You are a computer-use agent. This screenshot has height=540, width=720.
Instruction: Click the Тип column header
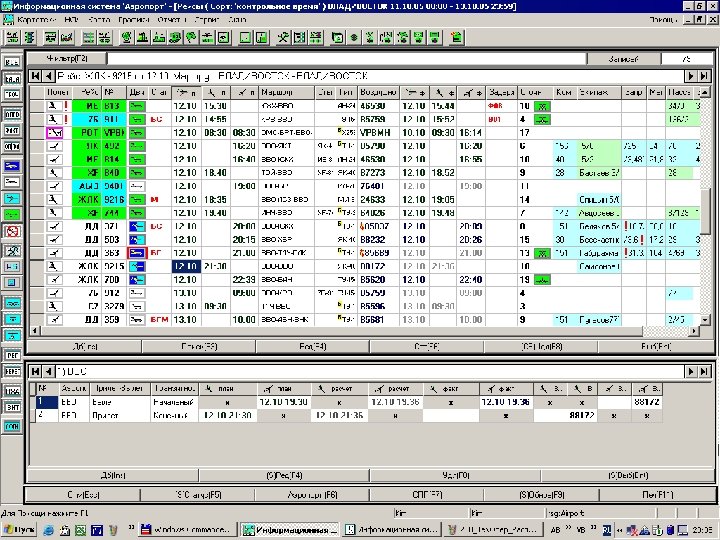(345, 92)
